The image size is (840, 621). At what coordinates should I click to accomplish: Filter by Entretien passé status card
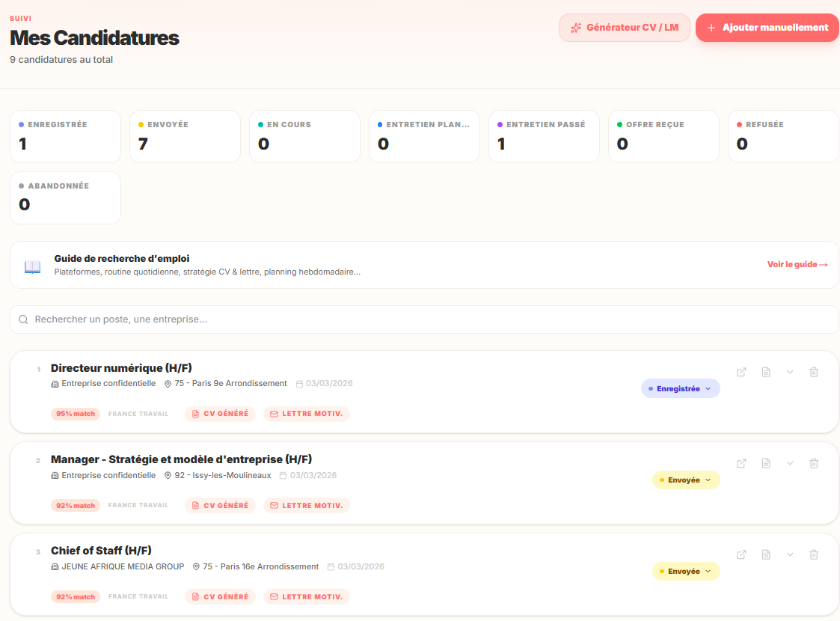[544, 136]
